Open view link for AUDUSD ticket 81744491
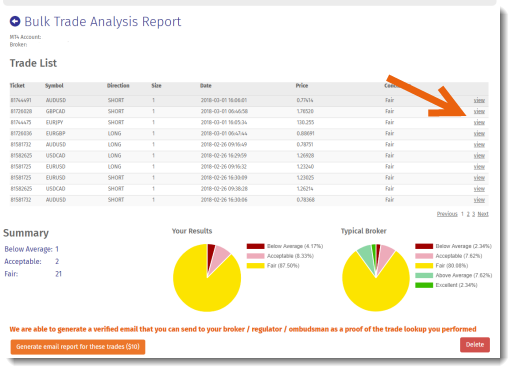Viewport: 515px width, 373px height. click(x=479, y=100)
